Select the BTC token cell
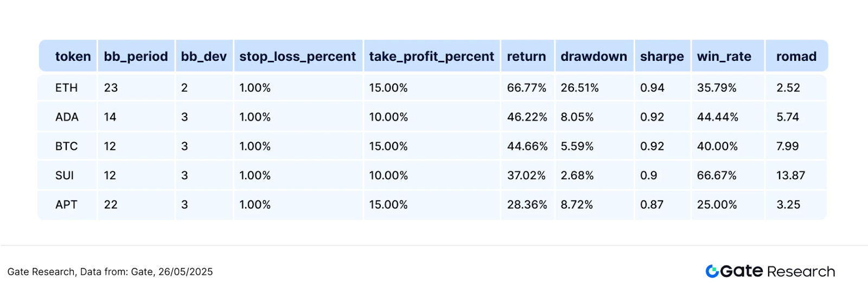This screenshot has width=868, height=298. 66,146
